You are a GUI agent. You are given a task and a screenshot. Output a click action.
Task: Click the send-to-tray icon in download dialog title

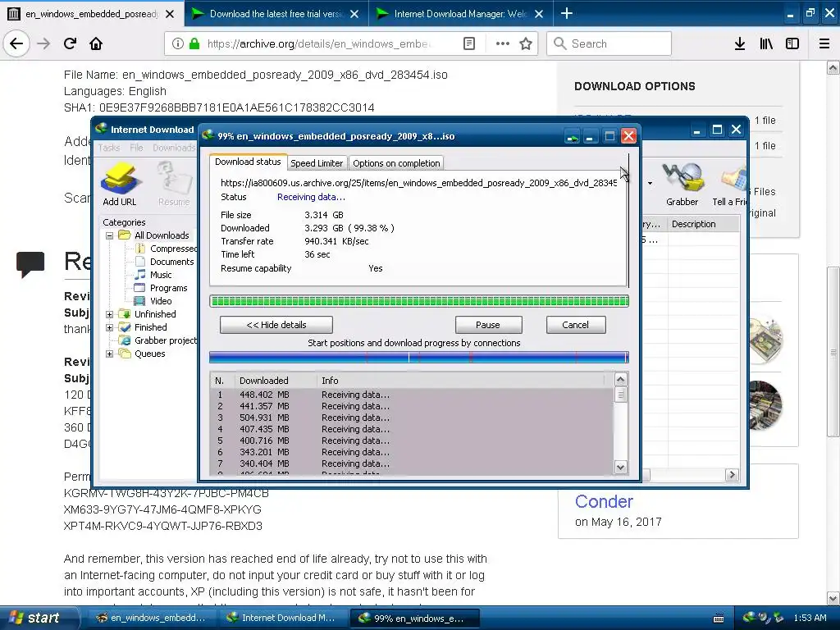click(572, 137)
